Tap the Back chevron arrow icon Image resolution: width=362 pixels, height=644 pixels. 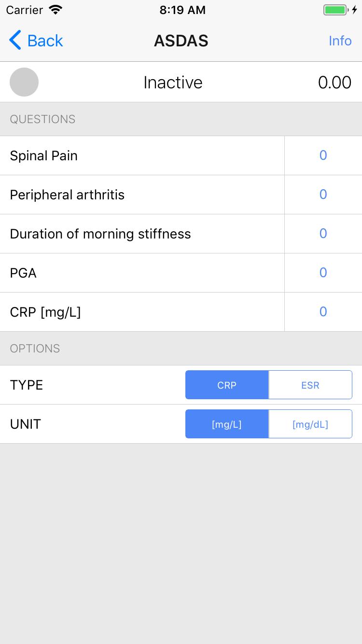click(x=15, y=41)
